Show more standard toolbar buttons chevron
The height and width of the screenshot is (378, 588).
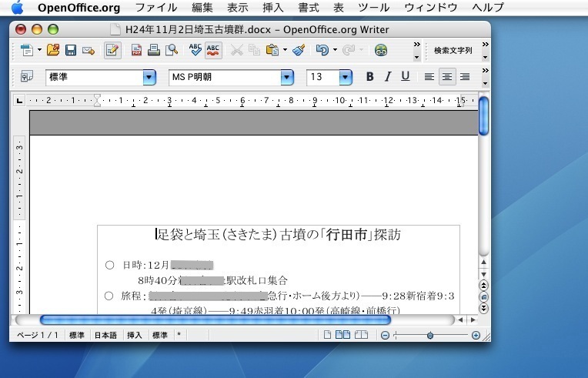pos(416,45)
